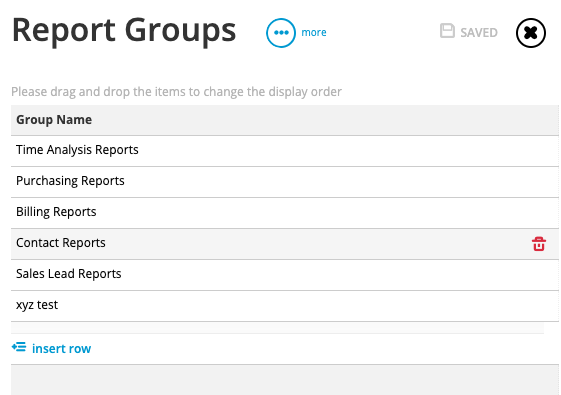Select the 'xyz test' row
Viewport: 561px width, 395px height.
click(x=285, y=306)
